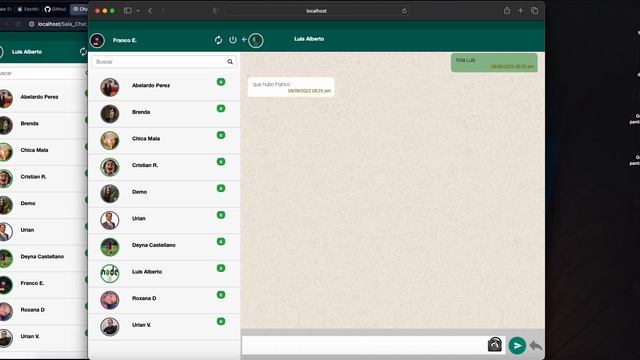
Task: Focus the Buscar search field
Action: coord(164,62)
